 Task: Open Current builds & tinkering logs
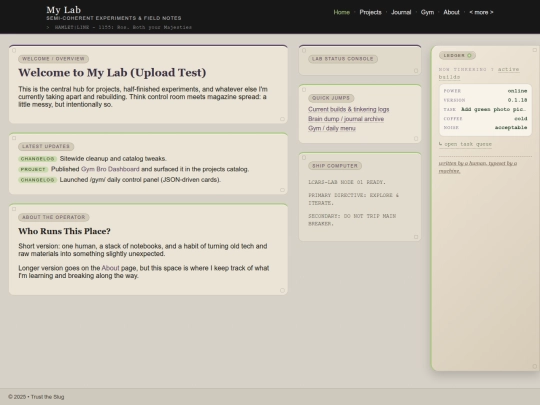pos(349,109)
